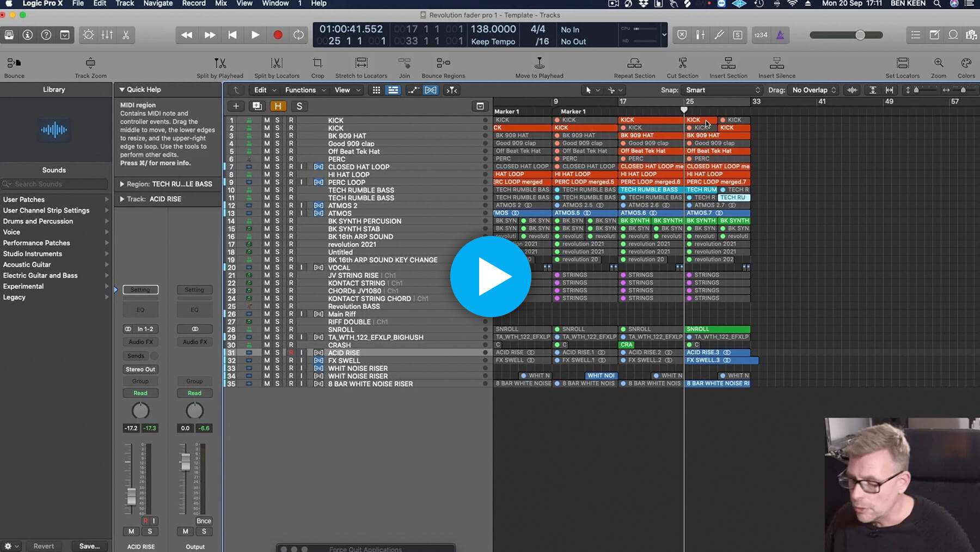Expand Region TECH RU...LE BASS disclosure
Image resolution: width=980 pixels, height=552 pixels.
(122, 184)
